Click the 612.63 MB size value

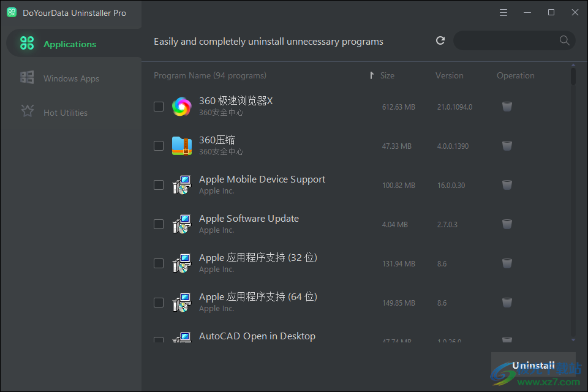tap(399, 107)
